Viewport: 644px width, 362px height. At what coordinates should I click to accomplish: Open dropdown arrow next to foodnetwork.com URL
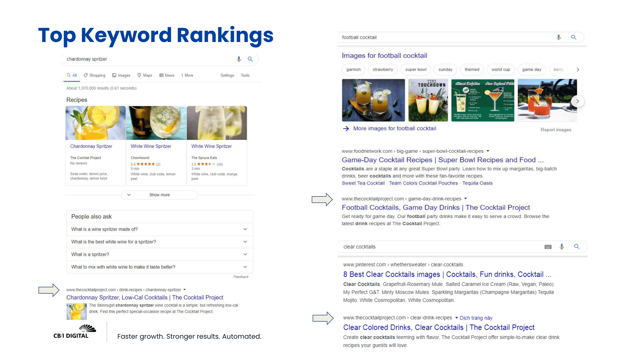pos(488,151)
